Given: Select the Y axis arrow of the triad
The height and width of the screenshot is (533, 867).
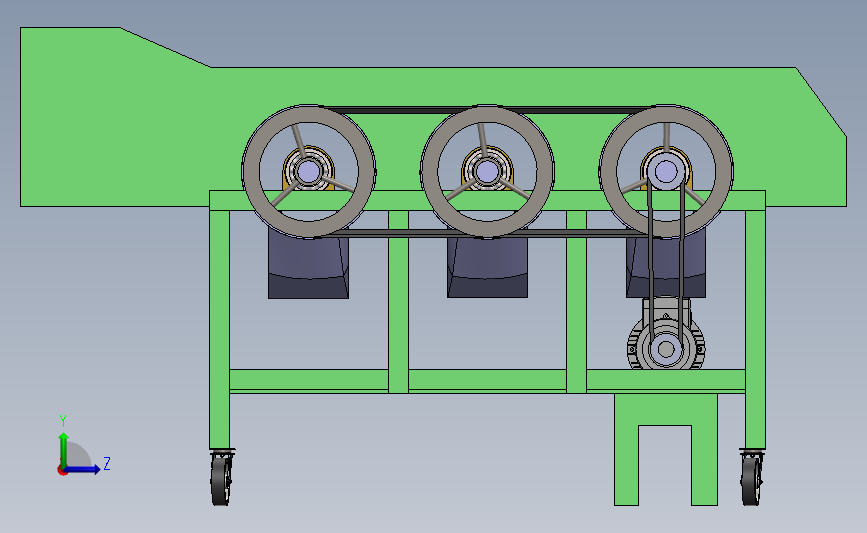Looking at the screenshot, I should [64, 449].
